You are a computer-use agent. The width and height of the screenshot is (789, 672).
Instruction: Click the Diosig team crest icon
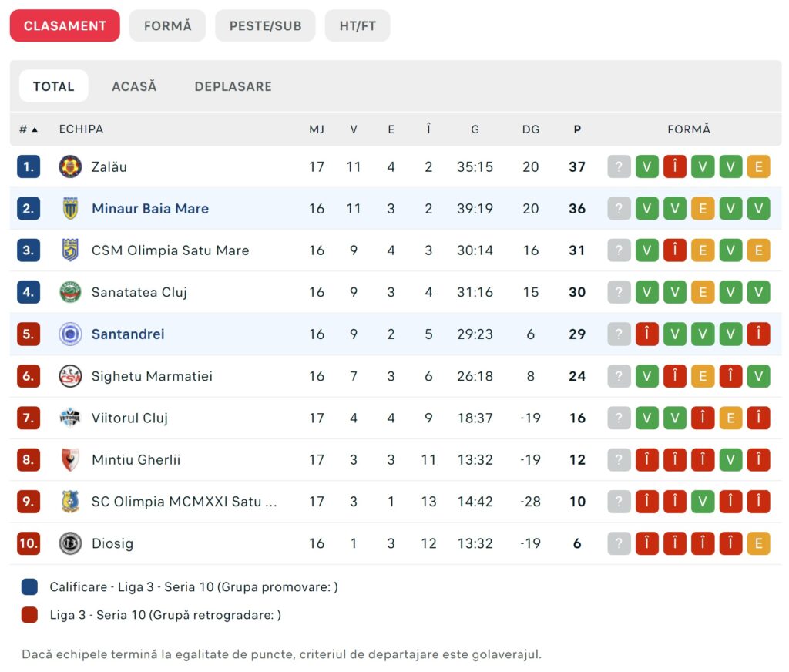point(70,543)
